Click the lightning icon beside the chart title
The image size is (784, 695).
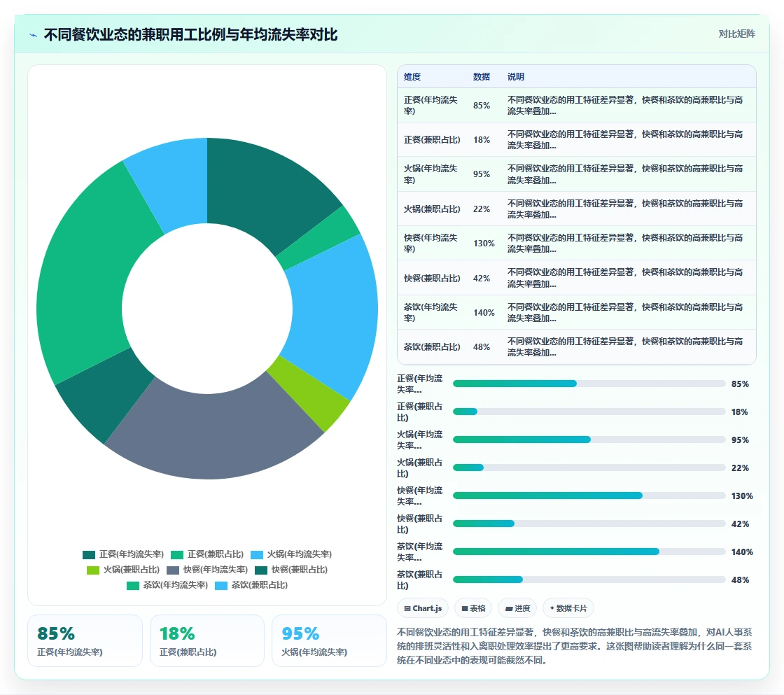34,35
